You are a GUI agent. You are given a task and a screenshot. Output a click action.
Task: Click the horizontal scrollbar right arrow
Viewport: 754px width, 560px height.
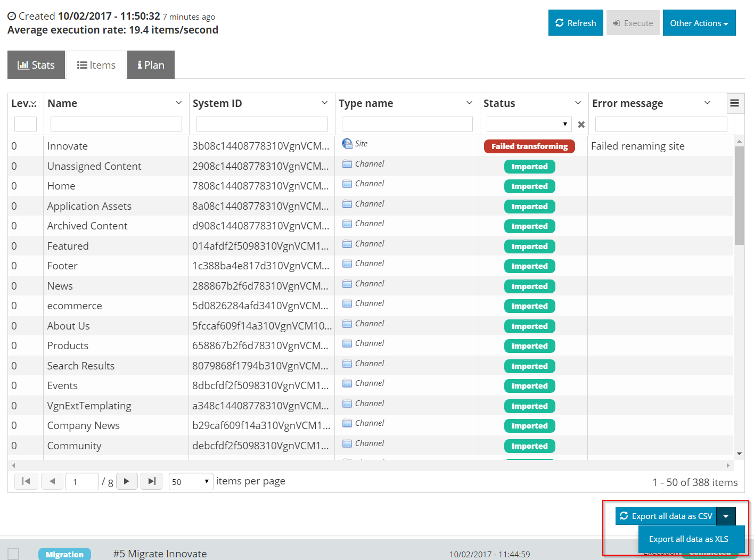pyautogui.click(x=728, y=465)
